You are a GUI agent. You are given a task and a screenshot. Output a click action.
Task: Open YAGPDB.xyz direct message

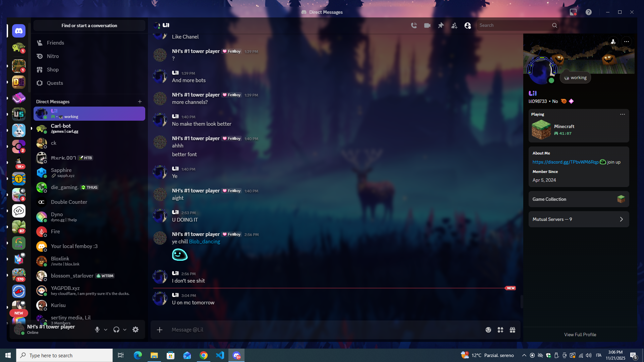[89, 291]
